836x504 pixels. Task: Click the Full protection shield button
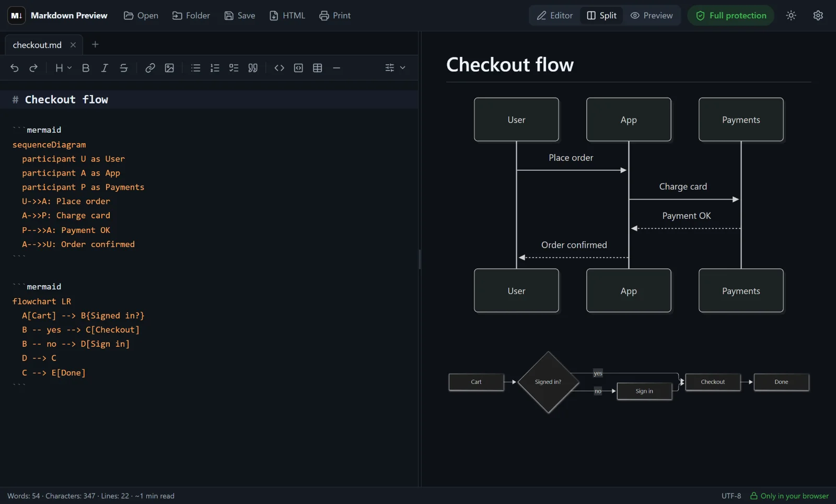730,16
